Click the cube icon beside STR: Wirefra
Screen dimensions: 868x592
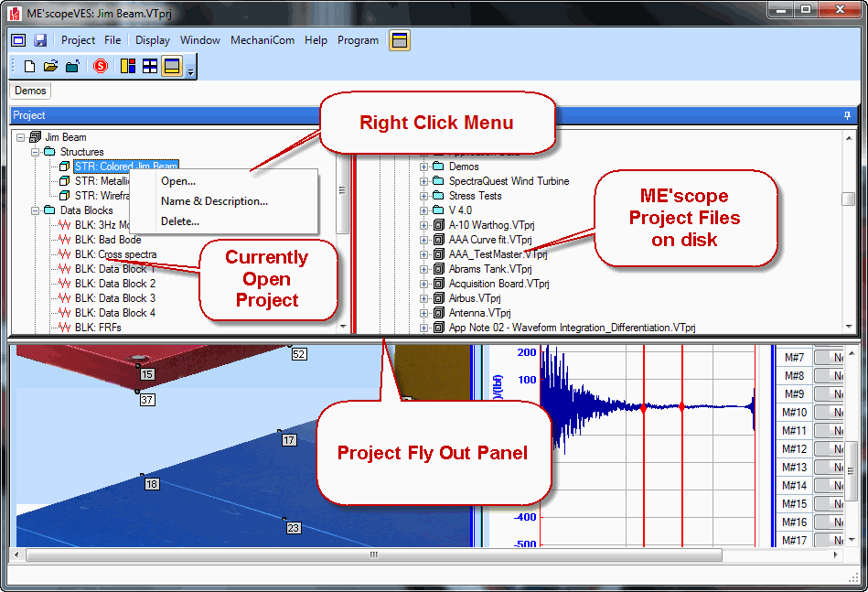[65, 196]
